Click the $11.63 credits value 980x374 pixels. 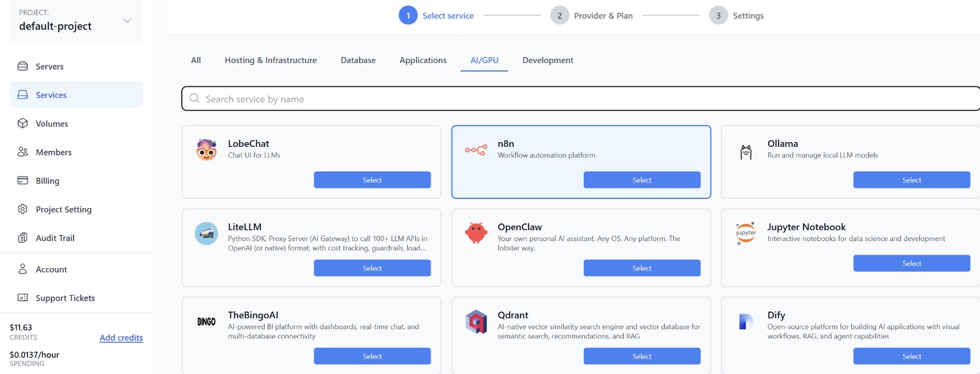(x=21, y=327)
